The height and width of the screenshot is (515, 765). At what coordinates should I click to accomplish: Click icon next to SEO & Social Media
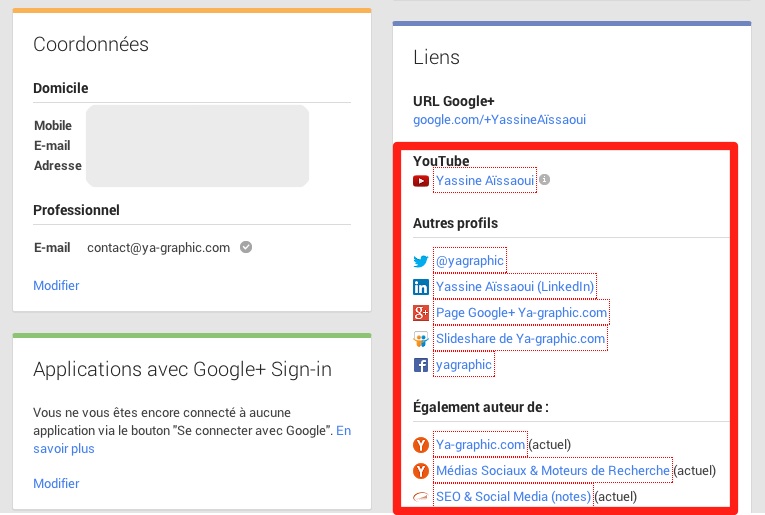[421, 496]
